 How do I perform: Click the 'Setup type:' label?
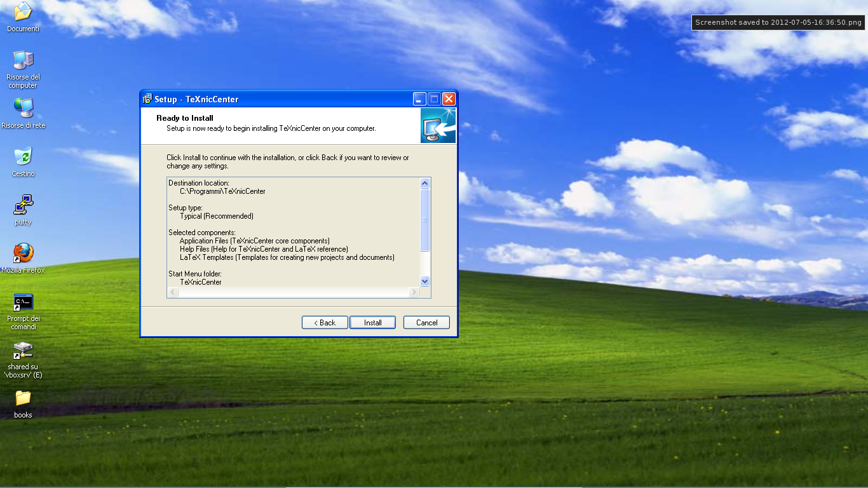click(186, 208)
